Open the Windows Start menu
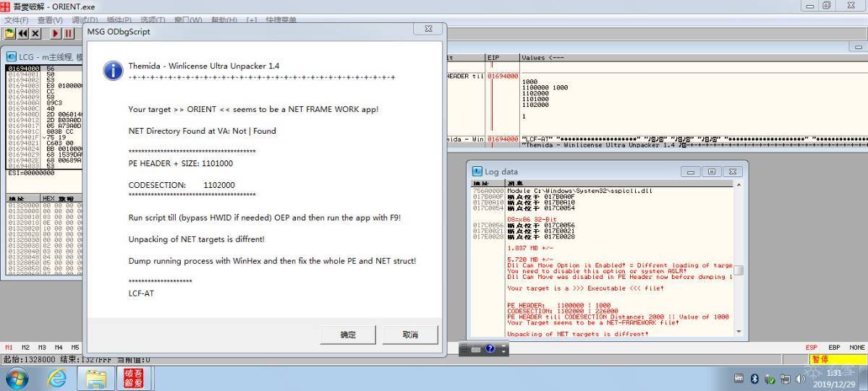868x391 pixels. [17, 378]
